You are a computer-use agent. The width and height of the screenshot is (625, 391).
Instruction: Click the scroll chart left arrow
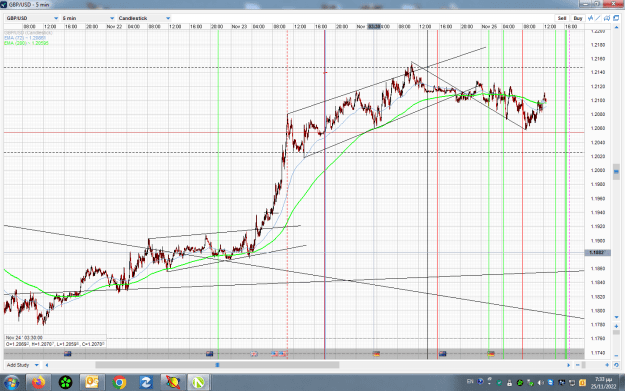[47, 365]
